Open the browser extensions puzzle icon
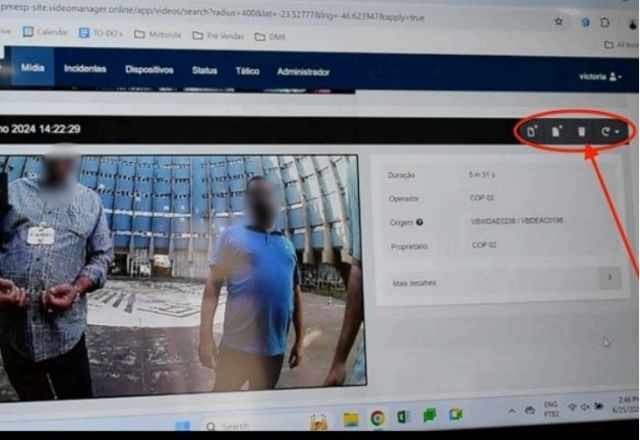This screenshot has height=440, width=640. tap(605, 22)
